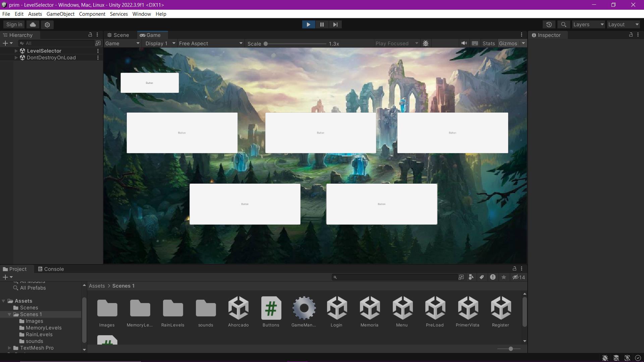Image resolution: width=644 pixels, height=362 pixels.
Task: Click the cloud services icon
Action: 33,24
